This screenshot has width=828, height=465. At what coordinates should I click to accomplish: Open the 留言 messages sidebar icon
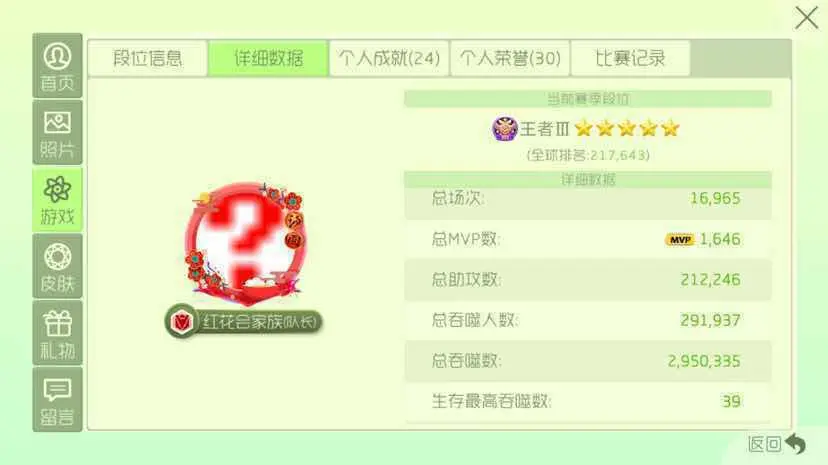click(57, 400)
